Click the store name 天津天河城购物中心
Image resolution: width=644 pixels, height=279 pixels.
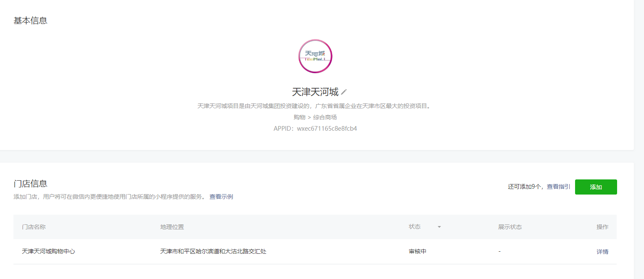pos(48,252)
